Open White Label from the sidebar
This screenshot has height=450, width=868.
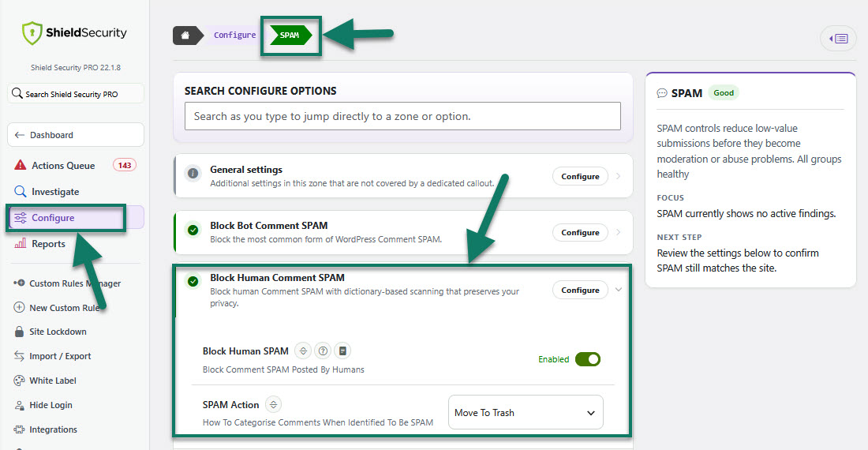point(53,381)
